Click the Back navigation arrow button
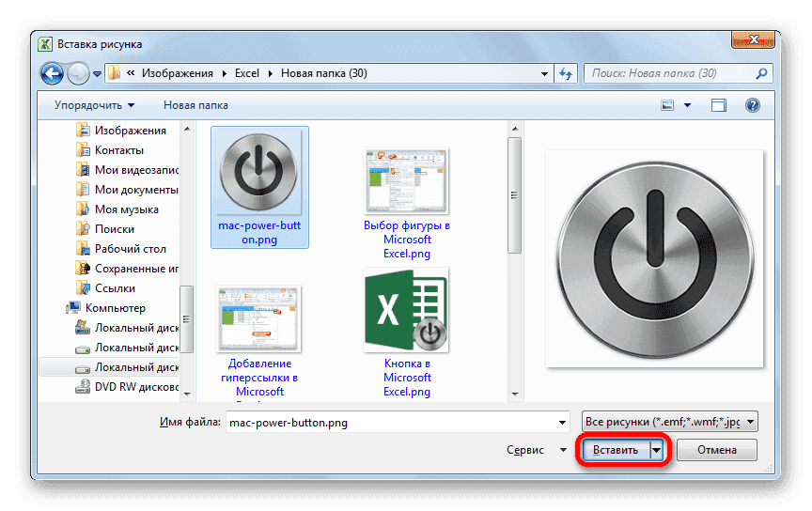 (53, 73)
